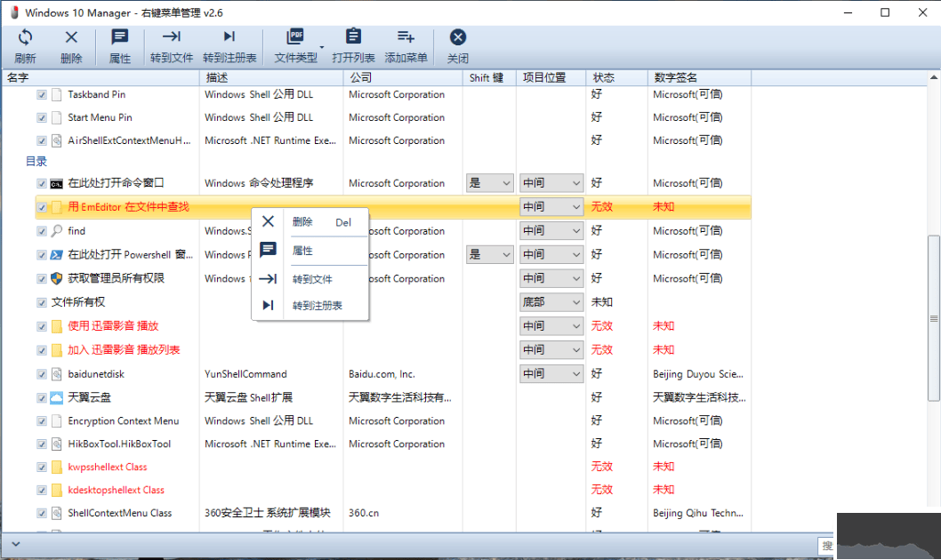Open 属性 properties from the toolbar
This screenshot has height=560, width=941.
(x=119, y=37)
